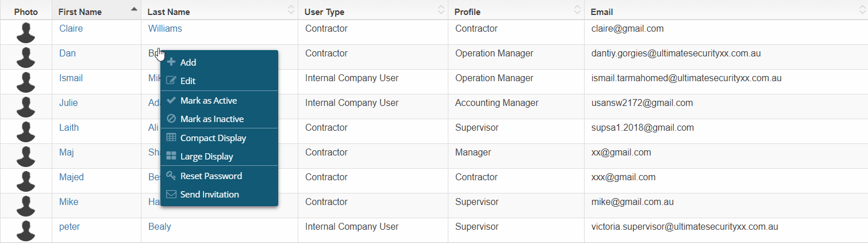Open the Williams last name link
Viewport: 868px width, 243px height.
tap(165, 28)
